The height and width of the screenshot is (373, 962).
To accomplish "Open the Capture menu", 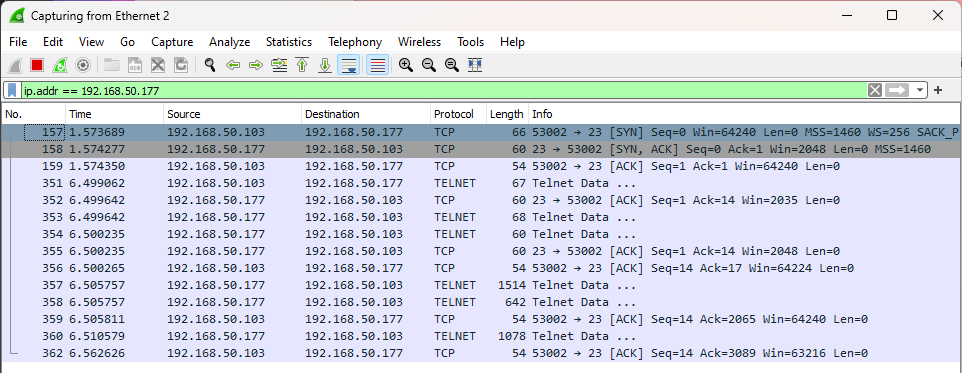I will pyautogui.click(x=172, y=42).
